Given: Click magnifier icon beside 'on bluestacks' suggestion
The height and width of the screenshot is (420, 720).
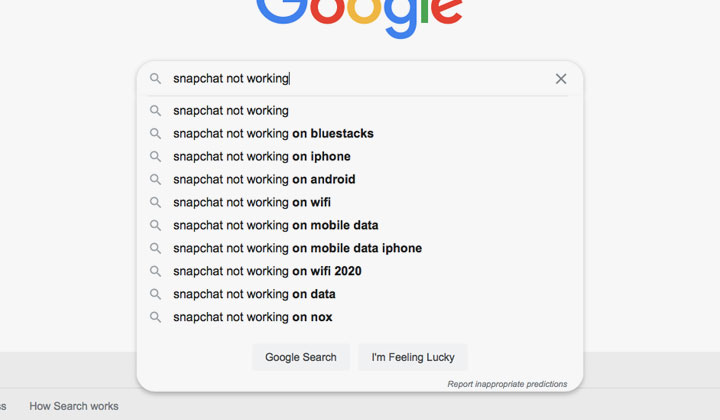Looking at the screenshot, I should pyautogui.click(x=156, y=134).
